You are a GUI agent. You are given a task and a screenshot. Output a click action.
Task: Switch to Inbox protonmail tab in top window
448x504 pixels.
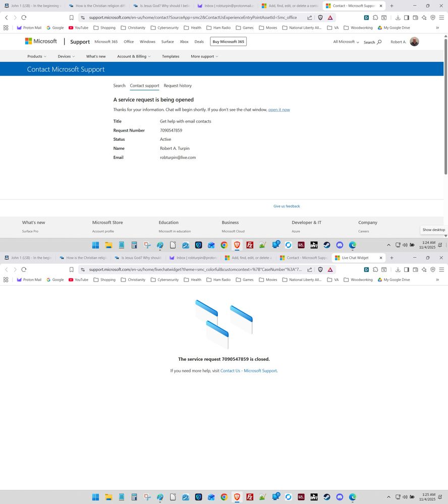tap(226, 6)
